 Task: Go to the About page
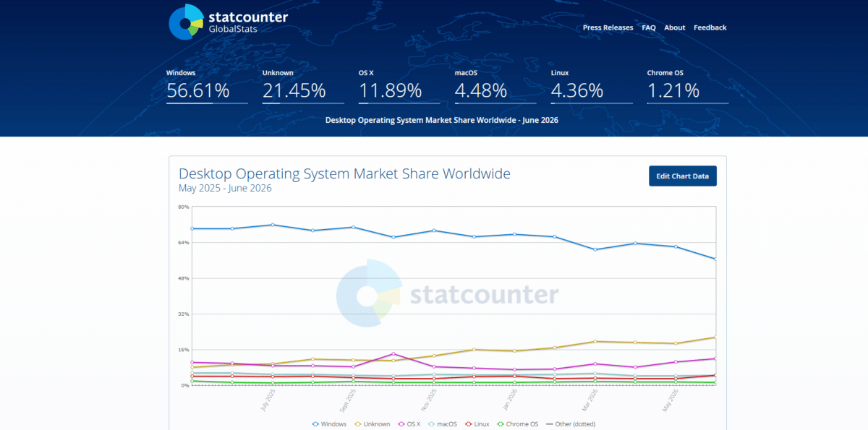pyautogui.click(x=675, y=27)
